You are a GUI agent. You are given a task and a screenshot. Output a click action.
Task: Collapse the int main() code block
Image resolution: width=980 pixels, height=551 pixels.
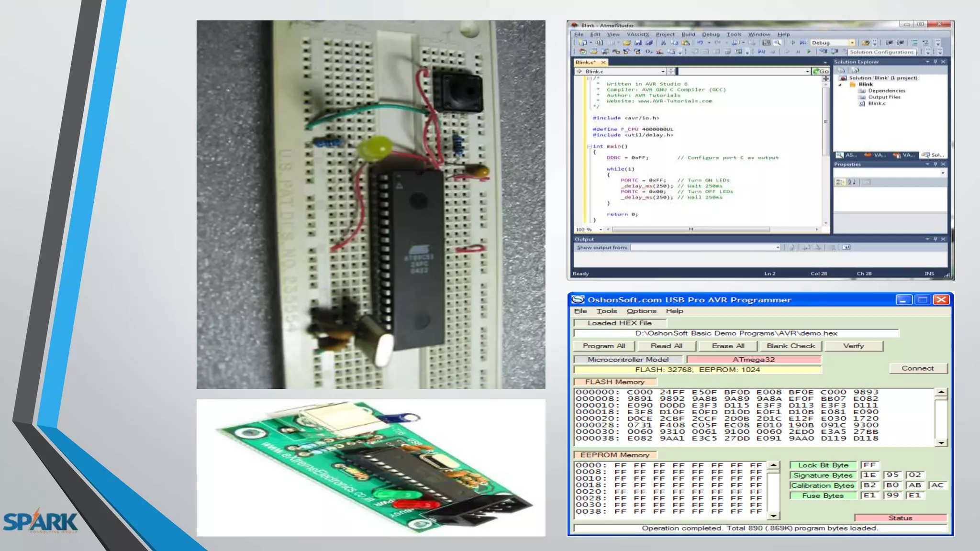590,146
